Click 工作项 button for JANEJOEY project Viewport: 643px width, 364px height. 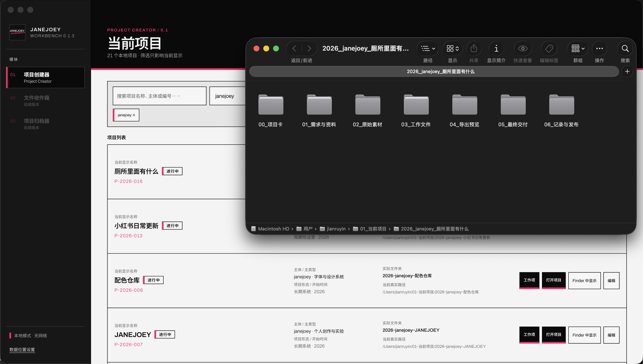[529, 335]
